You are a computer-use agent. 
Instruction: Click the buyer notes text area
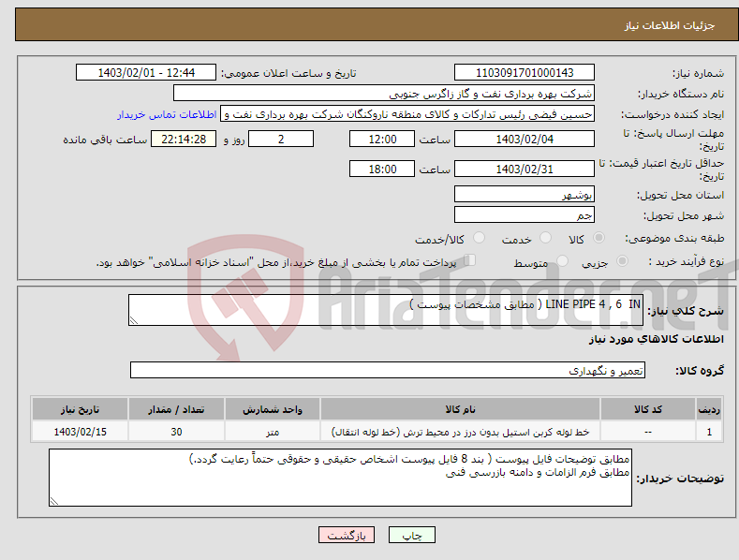point(340,478)
